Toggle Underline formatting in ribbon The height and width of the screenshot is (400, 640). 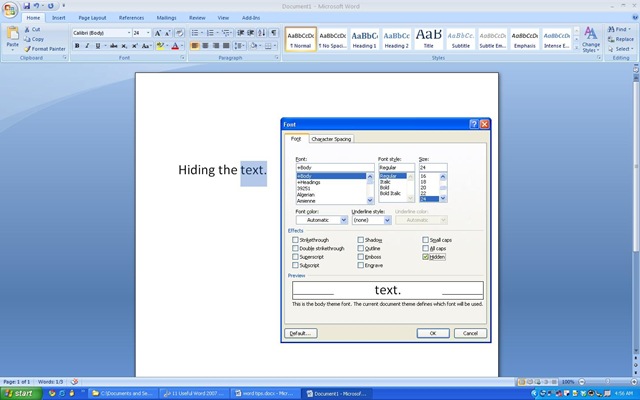[x=98, y=46]
